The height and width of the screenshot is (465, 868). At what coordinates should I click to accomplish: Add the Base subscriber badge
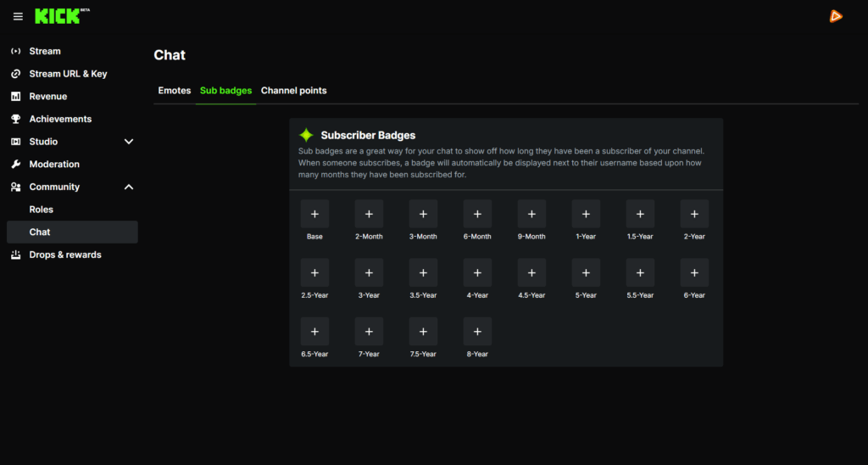pyautogui.click(x=314, y=214)
